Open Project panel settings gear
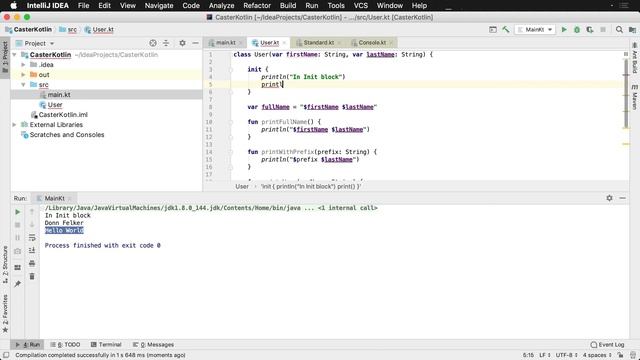640x360 pixels. pyautogui.click(x=182, y=43)
